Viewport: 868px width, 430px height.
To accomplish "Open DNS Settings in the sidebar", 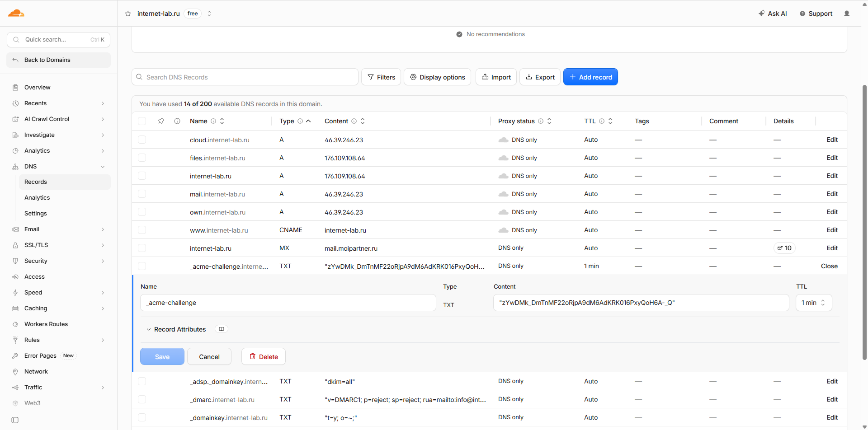I will point(36,213).
